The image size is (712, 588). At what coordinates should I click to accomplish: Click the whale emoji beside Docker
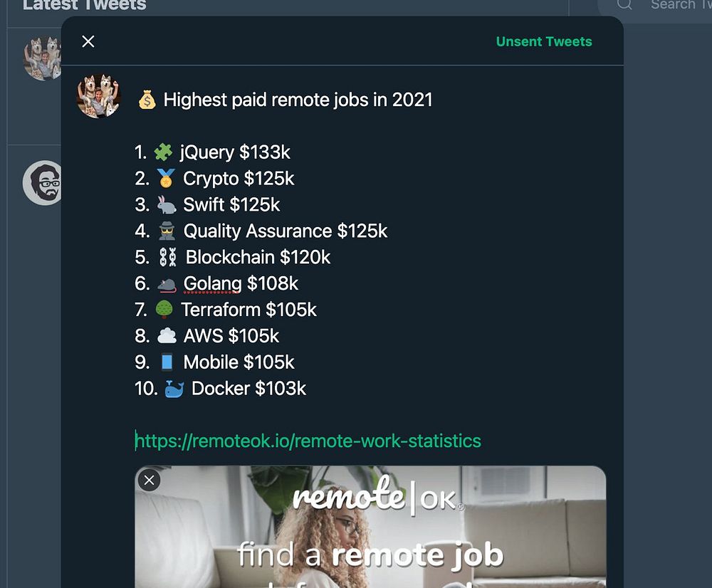point(174,389)
